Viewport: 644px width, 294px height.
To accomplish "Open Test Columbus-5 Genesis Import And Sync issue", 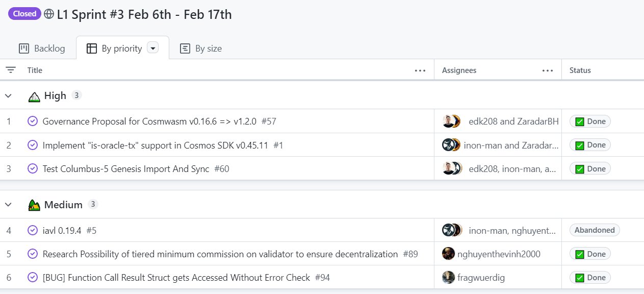I will tap(126, 169).
